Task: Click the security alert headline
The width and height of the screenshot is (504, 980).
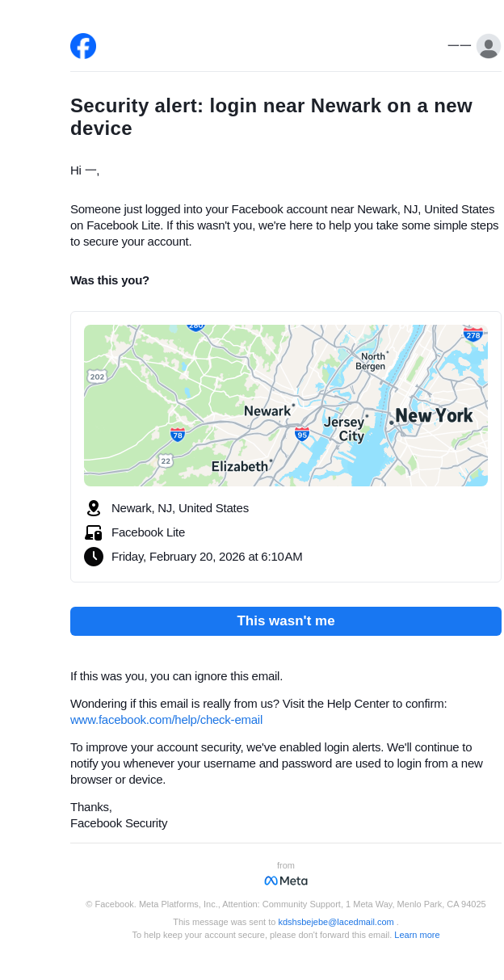Action: (x=271, y=117)
